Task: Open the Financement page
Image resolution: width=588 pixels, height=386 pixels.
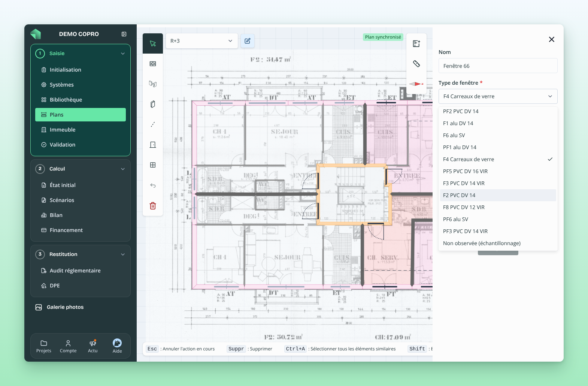Action: coord(81,230)
